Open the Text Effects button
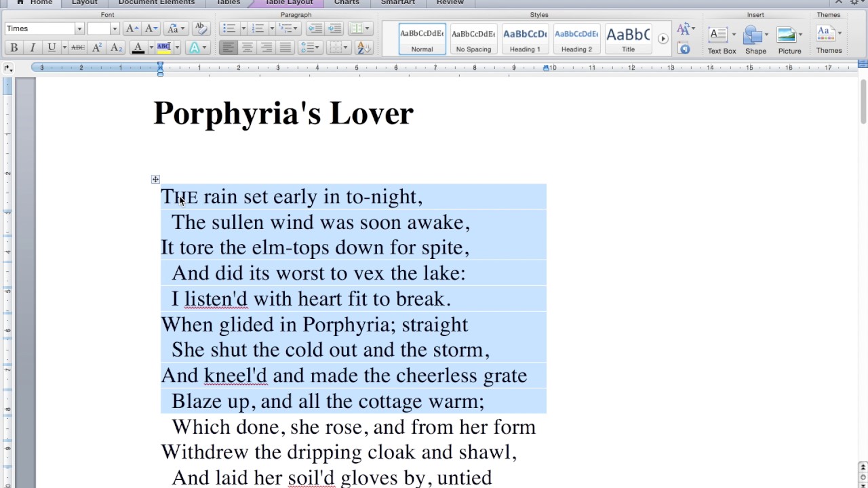The image size is (868, 488). (197, 47)
